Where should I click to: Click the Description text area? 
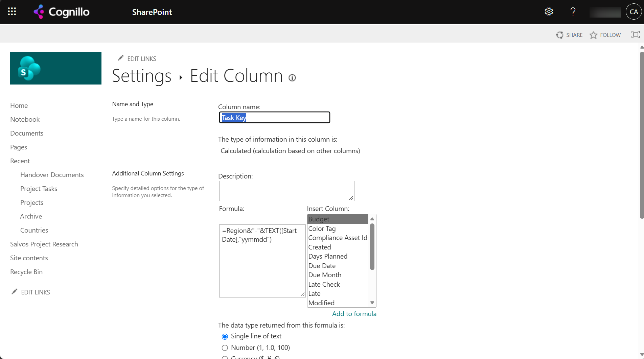click(x=286, y=191)
